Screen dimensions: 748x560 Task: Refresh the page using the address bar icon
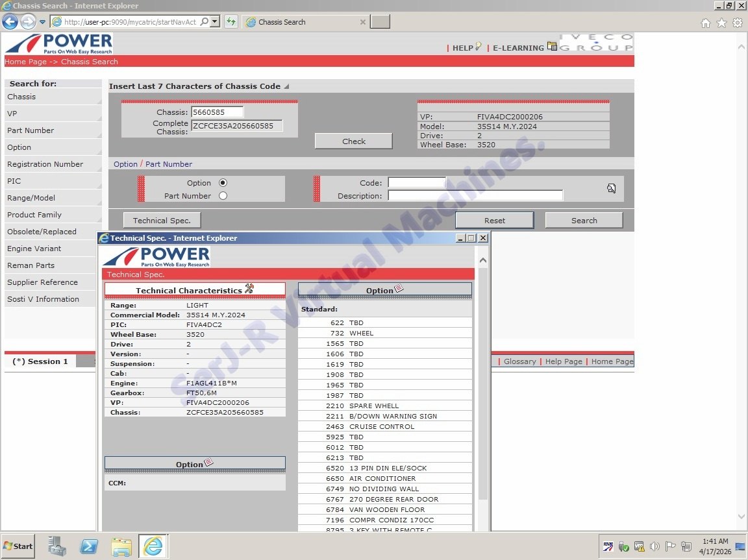pyautogui.click(x=231, y=22)
